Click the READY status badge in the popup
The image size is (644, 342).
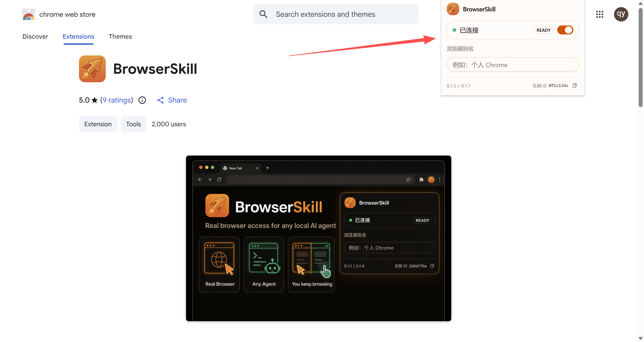point(544,30)
